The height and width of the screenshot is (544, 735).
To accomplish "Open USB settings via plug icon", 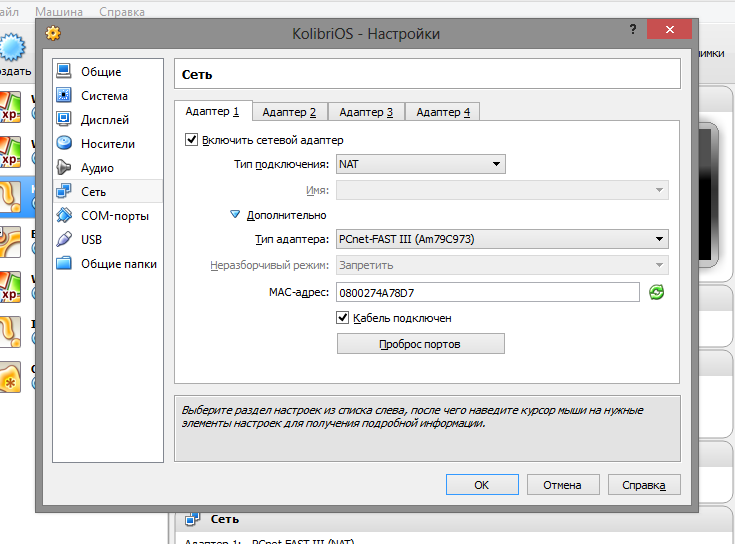I will (64, 239).
